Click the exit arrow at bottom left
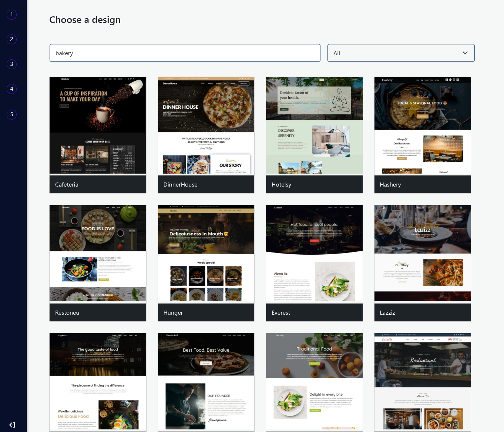The image size is (504, 432). tap(11, 425)
